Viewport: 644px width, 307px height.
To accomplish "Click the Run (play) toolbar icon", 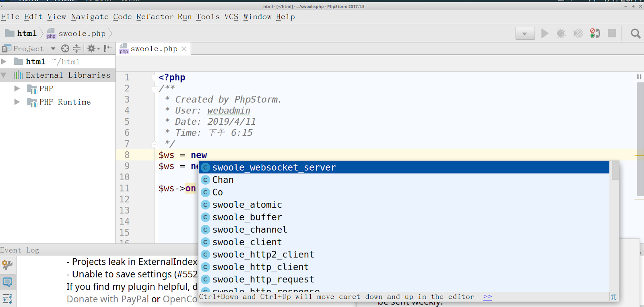I will (545, 33).
